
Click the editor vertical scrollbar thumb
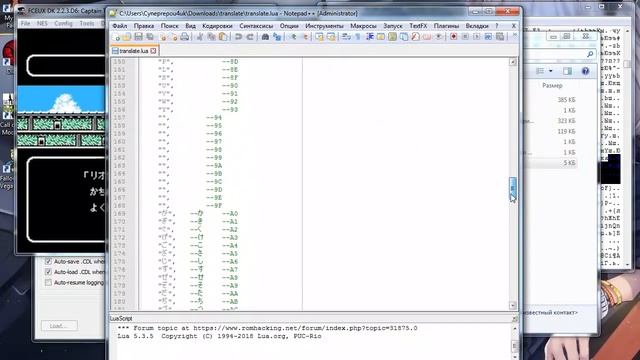(x=513, y=188)
